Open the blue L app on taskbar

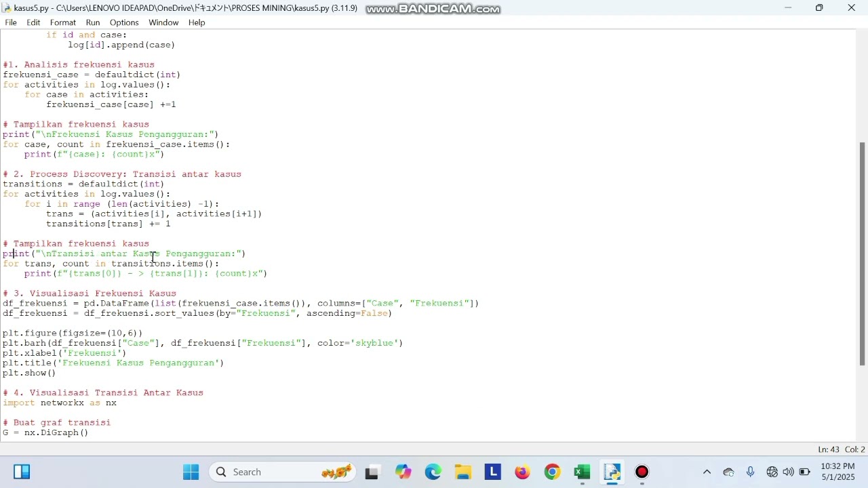[493, 472]
